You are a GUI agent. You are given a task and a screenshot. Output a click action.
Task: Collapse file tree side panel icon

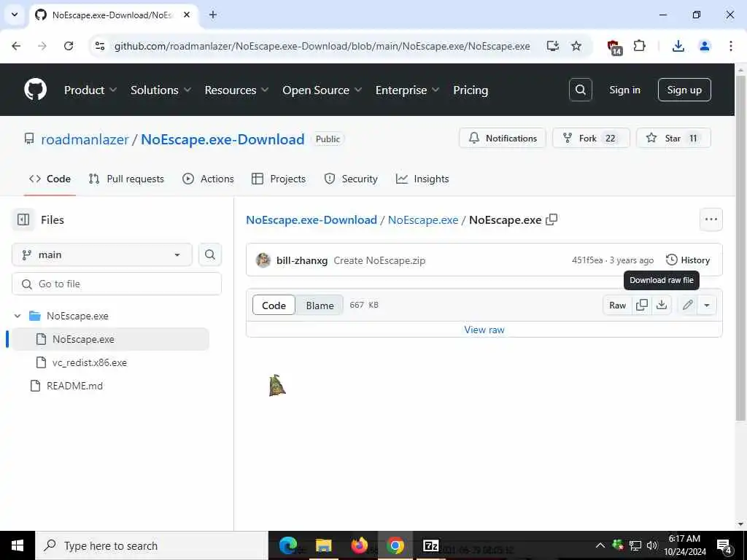(x=23, y=219)
